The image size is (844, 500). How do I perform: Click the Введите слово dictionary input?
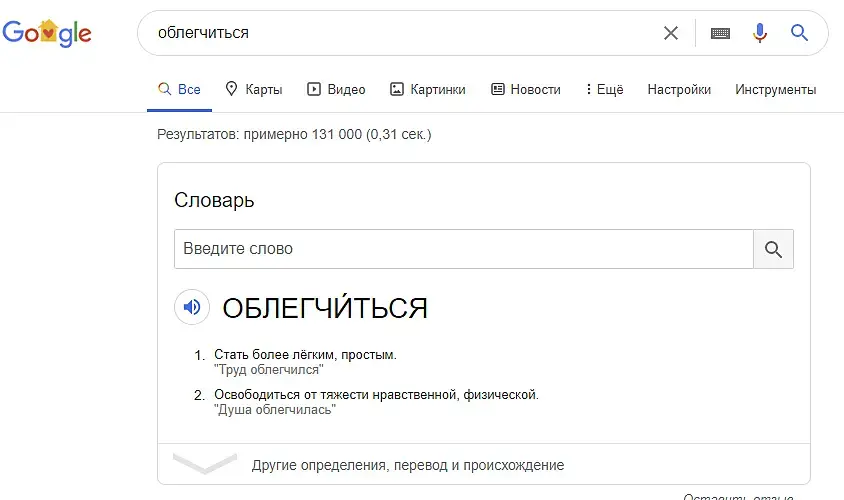(x=463, y=249)
